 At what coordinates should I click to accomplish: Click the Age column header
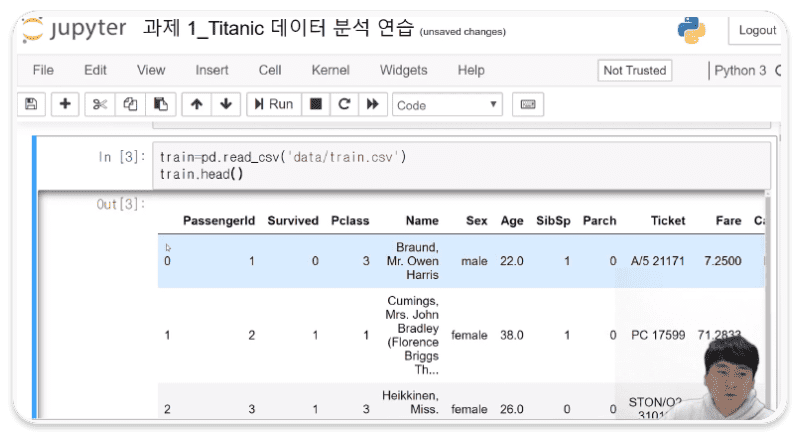click(512, 221)
